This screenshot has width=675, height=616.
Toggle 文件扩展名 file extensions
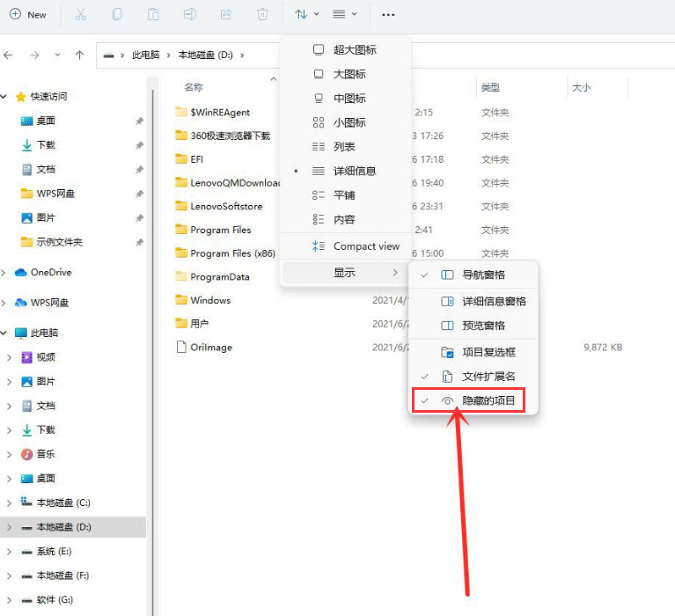tap(473, 377)
